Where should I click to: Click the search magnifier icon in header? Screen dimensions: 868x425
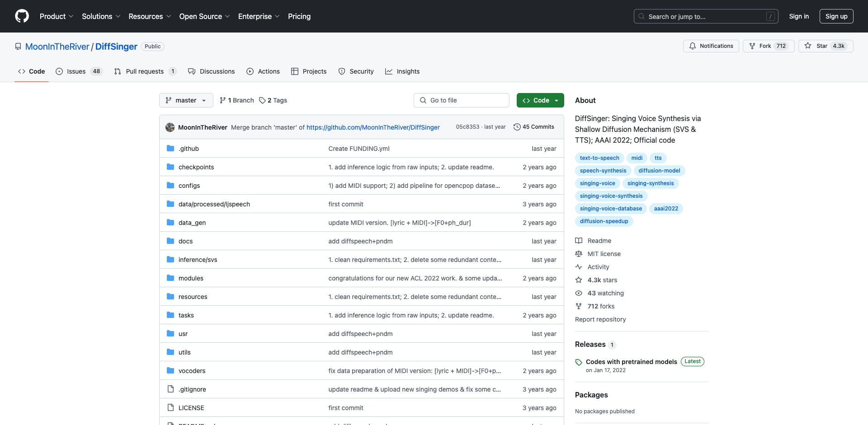point(642,16)
